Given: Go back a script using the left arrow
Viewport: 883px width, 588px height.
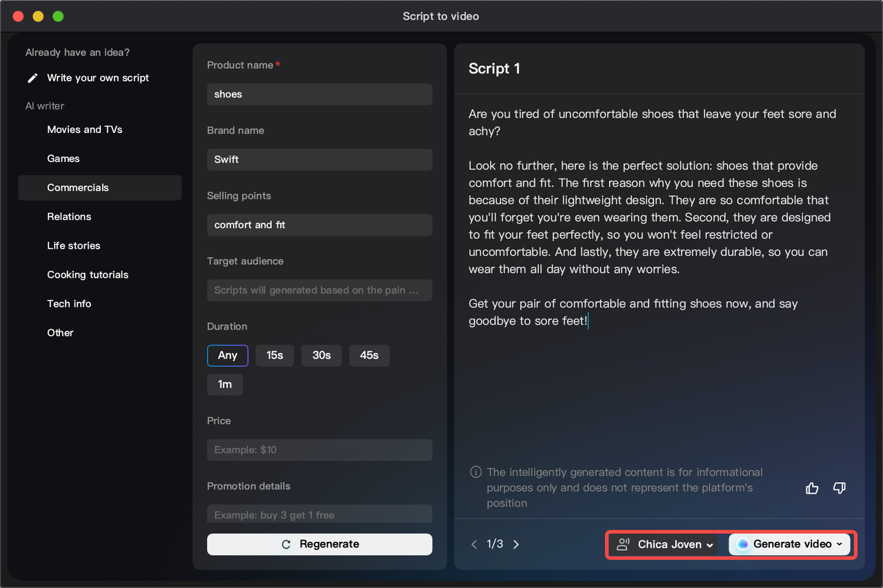Looking at the screenshot, I should pyautogui.click(x=474, y=544).
